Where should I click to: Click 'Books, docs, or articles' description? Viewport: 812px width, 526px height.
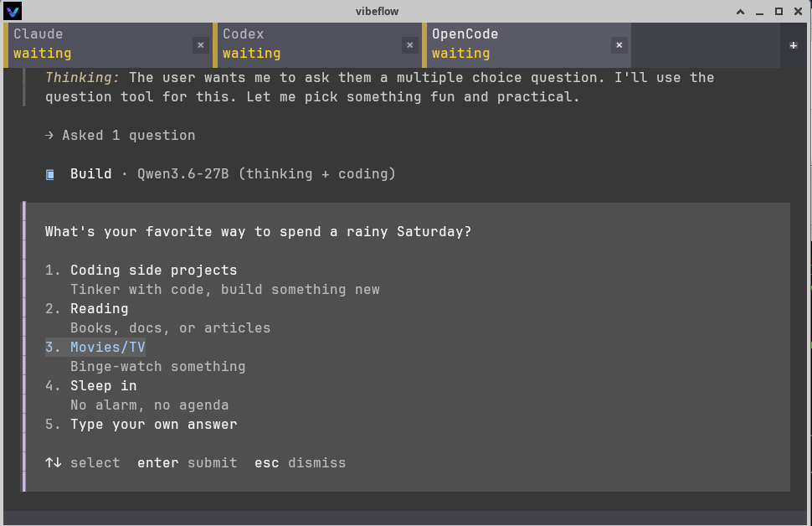click(x=171, y=328)
